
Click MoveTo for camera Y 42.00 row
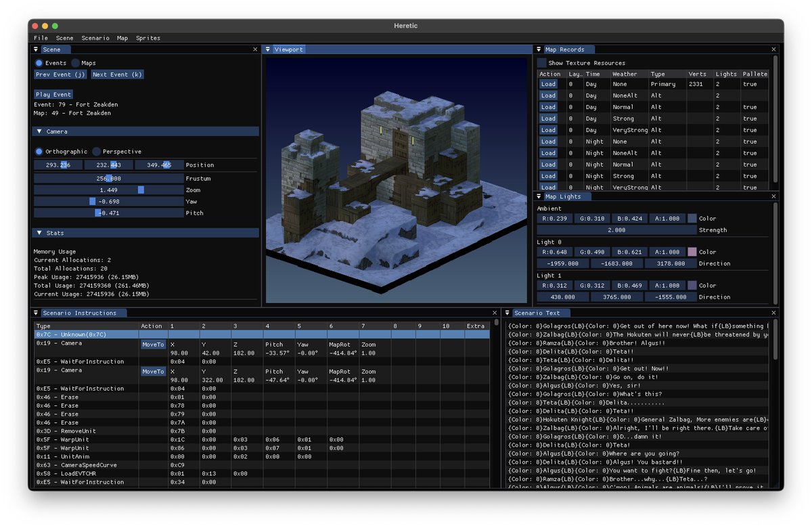tap(153, 345)
